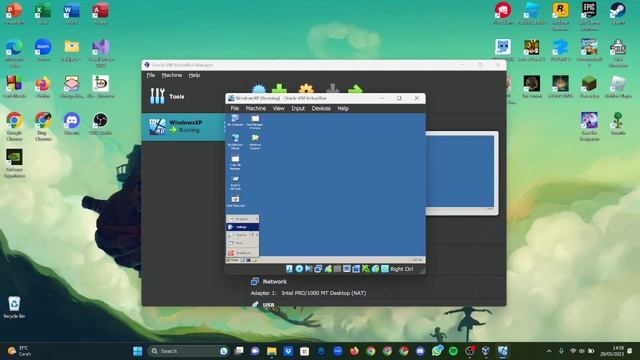Open the Excel desktop shortcut
640x360 pixels.
click(x=43, y=13)
